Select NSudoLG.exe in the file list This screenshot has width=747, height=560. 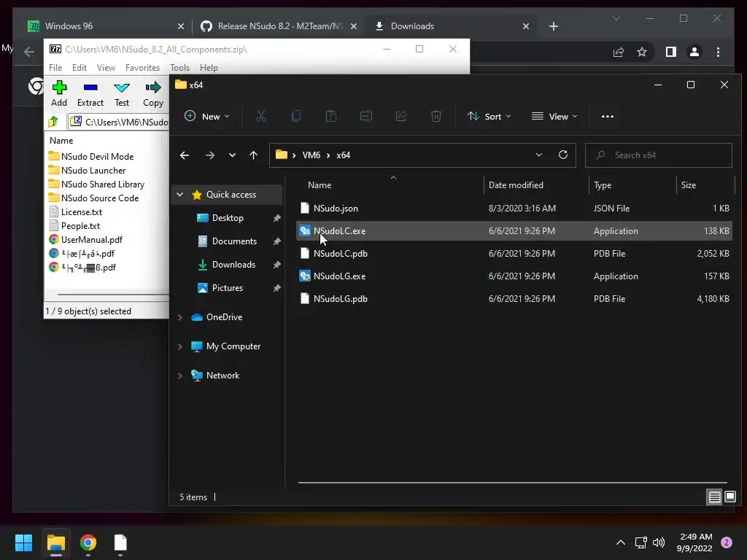tap(514, 276)
